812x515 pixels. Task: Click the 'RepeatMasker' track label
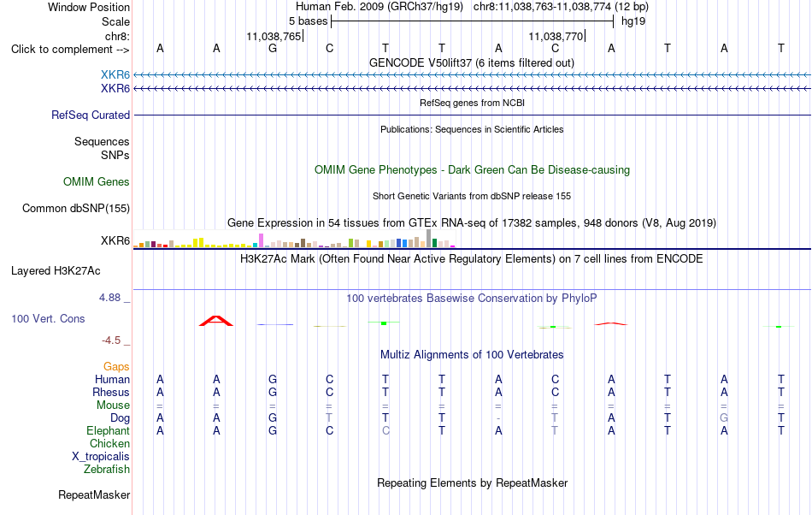tap(94, 495)
